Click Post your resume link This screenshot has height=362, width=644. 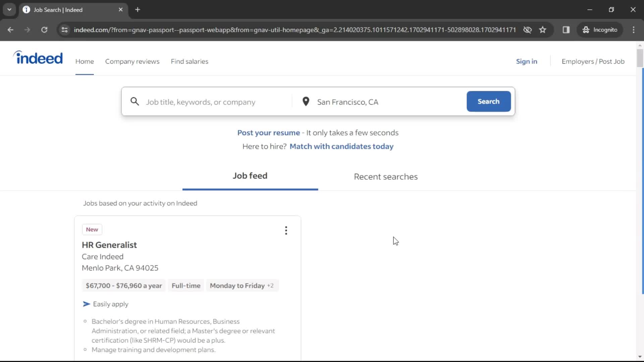268,133
